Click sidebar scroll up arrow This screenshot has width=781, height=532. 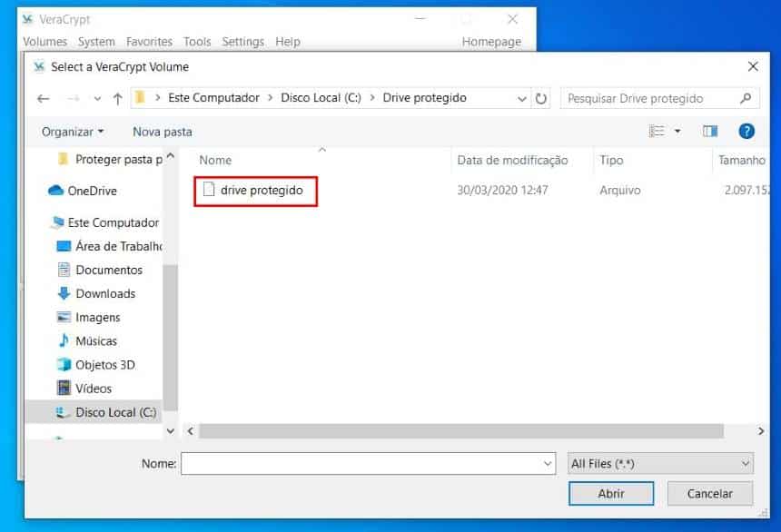pos(171,155)
